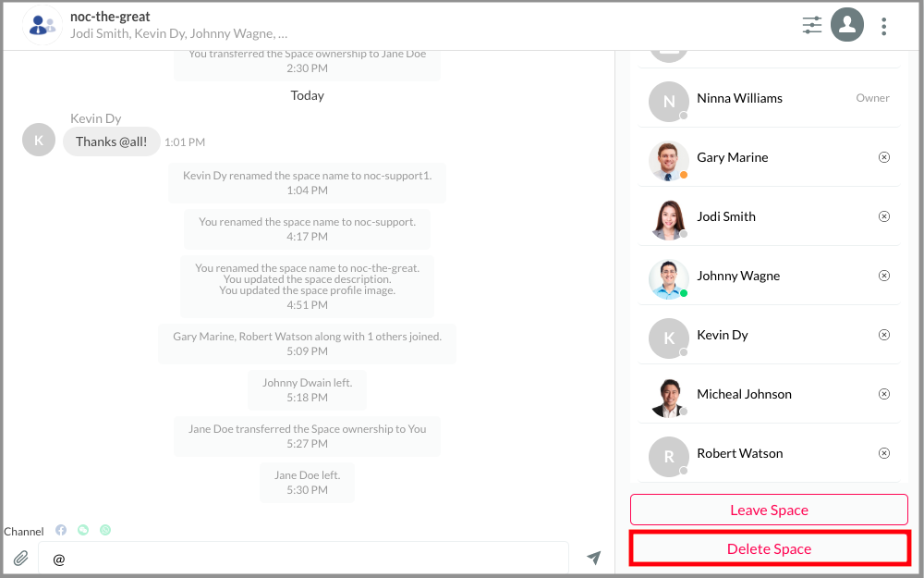Click the 'Thanks @all!' message bubble
Viewport: 924px width, 578px height.
[x=112, y=141]
